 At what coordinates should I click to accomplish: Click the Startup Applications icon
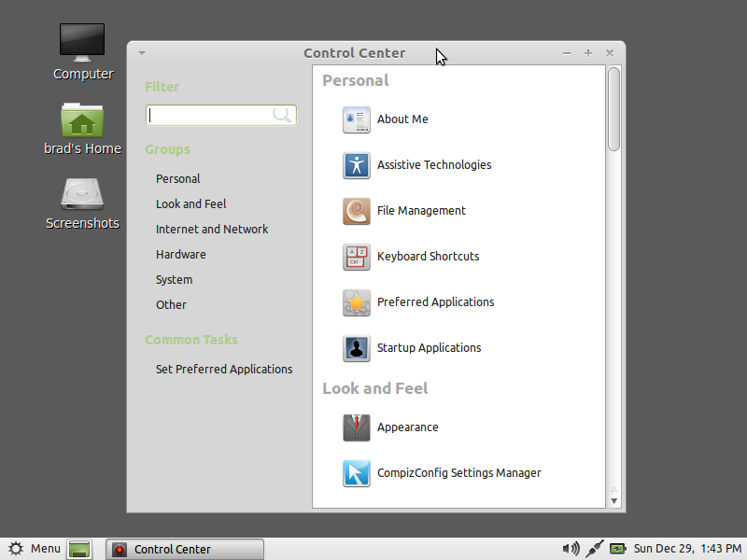(x=357, y=348)
